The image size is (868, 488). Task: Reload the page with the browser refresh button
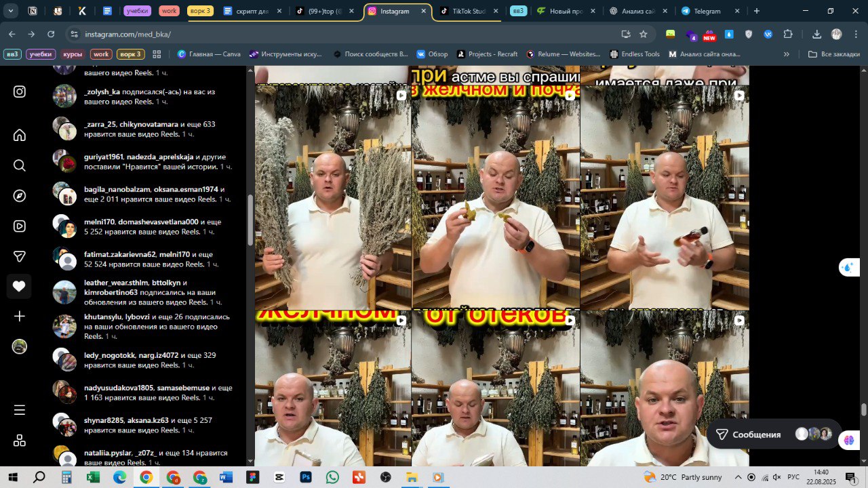[51, 34]
